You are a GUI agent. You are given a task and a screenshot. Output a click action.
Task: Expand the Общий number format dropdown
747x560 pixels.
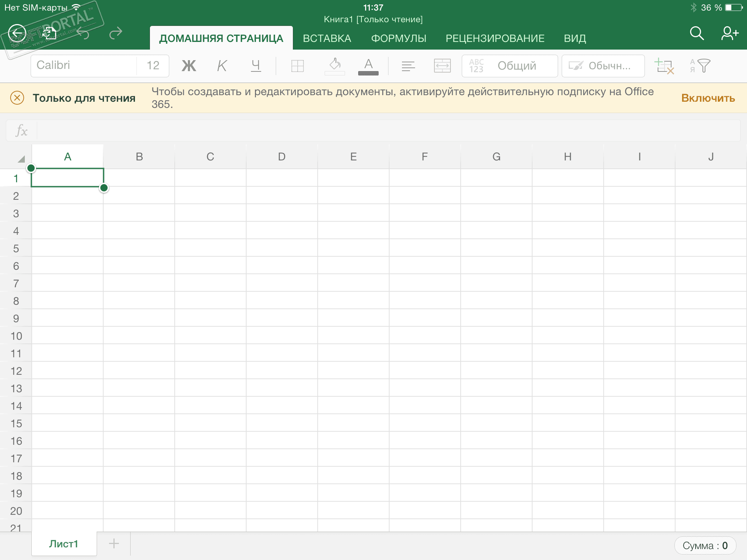point(509,66)
